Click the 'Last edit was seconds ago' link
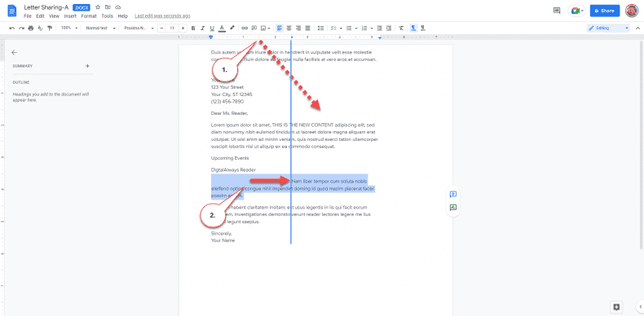The height and width of the screenshot is (316, 644). tap(163, 16)
